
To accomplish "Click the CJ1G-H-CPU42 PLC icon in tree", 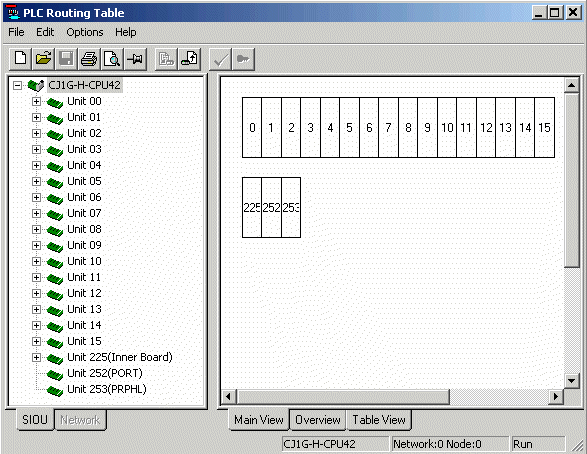I will [x=36, y=85].
